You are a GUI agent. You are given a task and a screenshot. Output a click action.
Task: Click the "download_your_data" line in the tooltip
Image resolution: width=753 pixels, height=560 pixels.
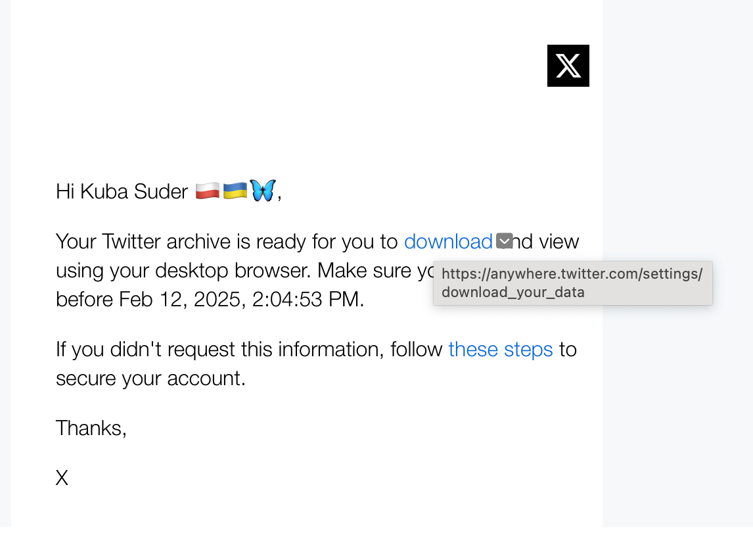point(513,292)
